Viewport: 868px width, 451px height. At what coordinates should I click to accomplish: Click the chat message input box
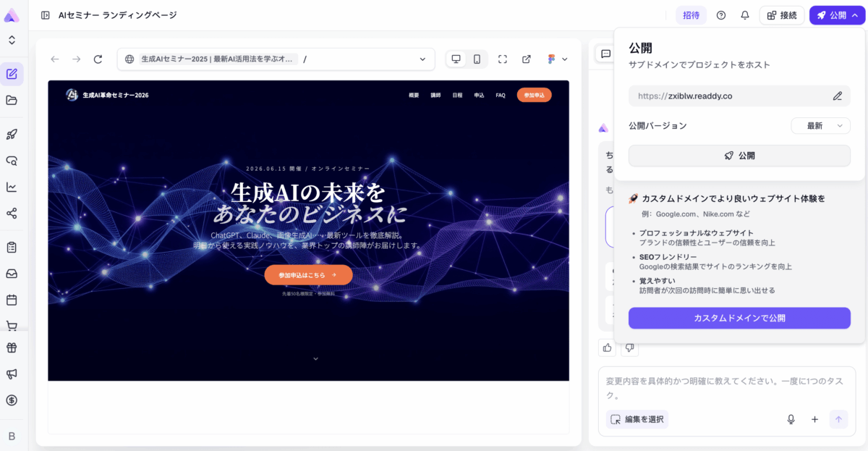click(726, 388)
